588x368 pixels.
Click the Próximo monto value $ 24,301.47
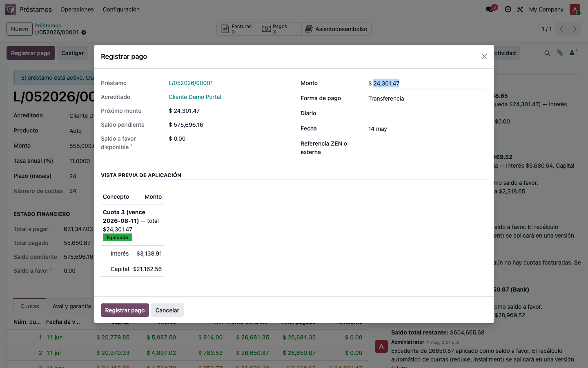point(184,111)
